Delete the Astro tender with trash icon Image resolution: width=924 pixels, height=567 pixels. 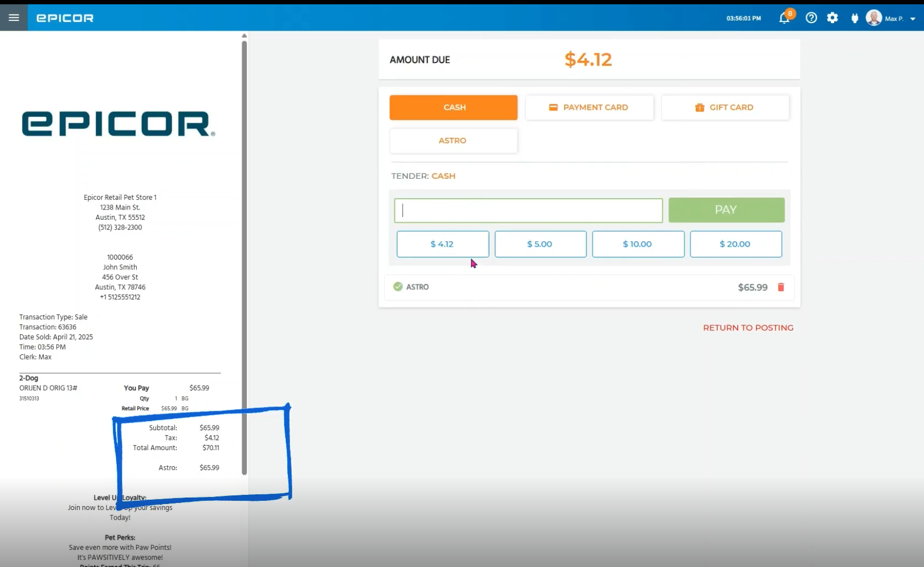pos(780,287)
